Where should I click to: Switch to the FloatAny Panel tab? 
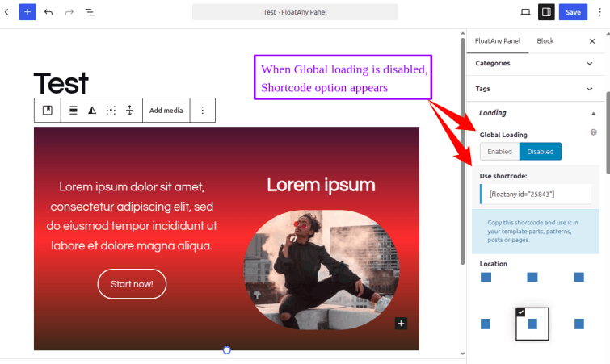point(497,41)
